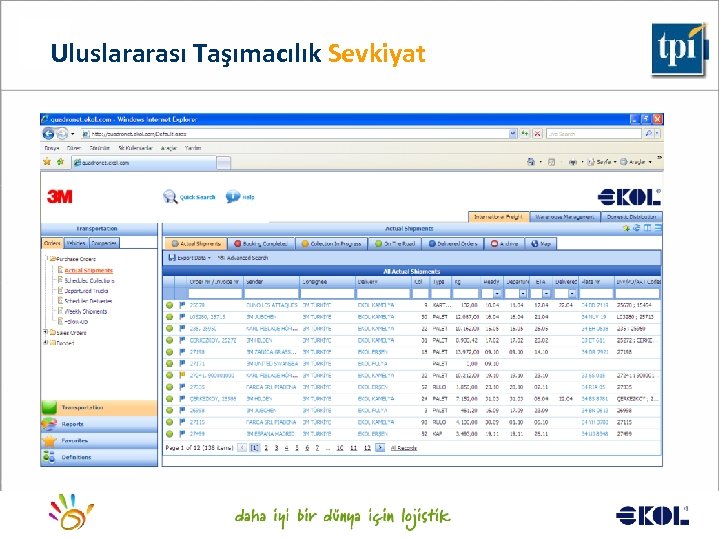This screenshot has height=540, width=720.
Task: Collapse the Purchase Orders tree folder
Action: [46, 259]
